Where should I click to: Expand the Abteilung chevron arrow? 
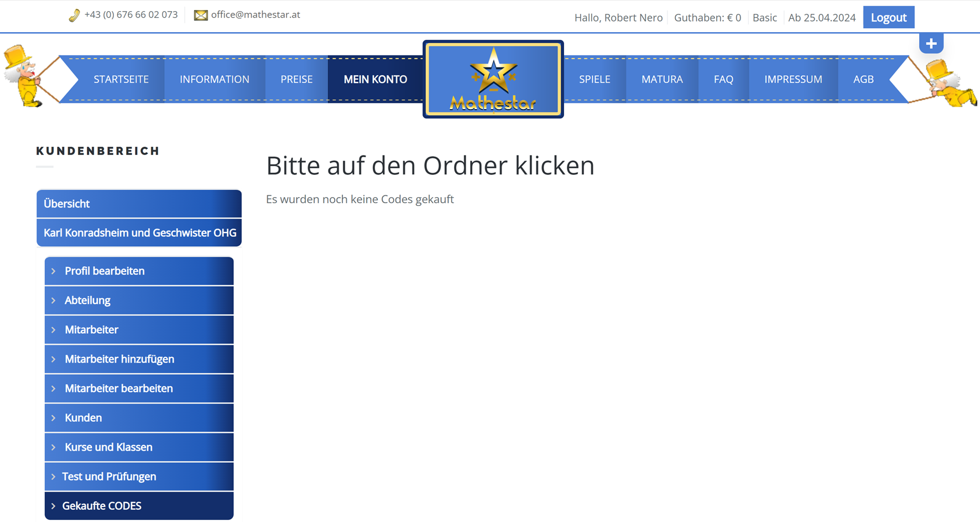click(x=54, y=301)
